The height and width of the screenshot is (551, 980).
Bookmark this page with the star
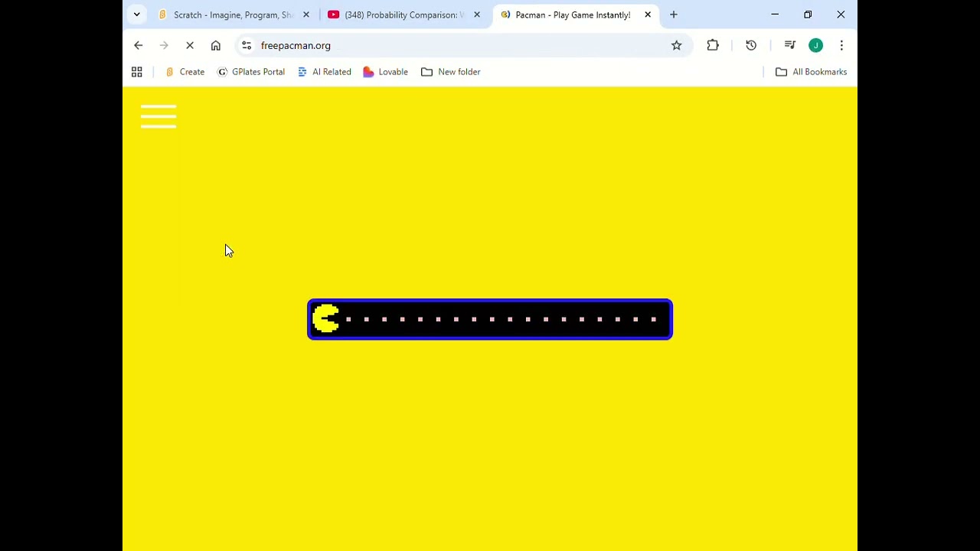click(677, 45)
